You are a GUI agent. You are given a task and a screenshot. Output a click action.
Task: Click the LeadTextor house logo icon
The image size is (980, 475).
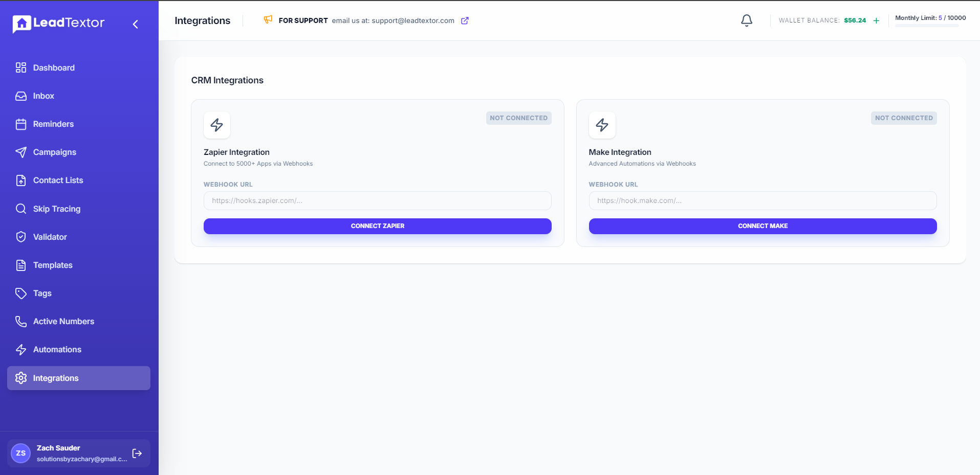pos(21,24)
